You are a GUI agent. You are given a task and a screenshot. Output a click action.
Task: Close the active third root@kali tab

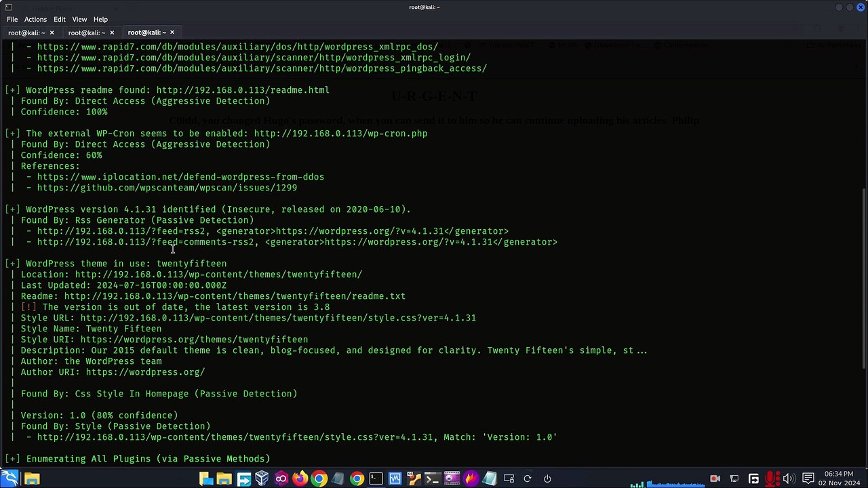tap(172, 33)
